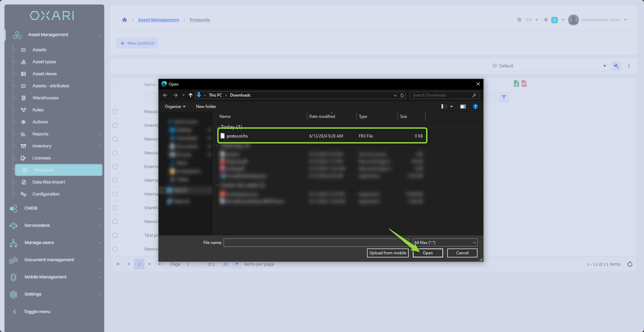Click the help question mark icon
The width and height of the screenshot is (644, 332).
pyautogui.click(x=475, y=107)
